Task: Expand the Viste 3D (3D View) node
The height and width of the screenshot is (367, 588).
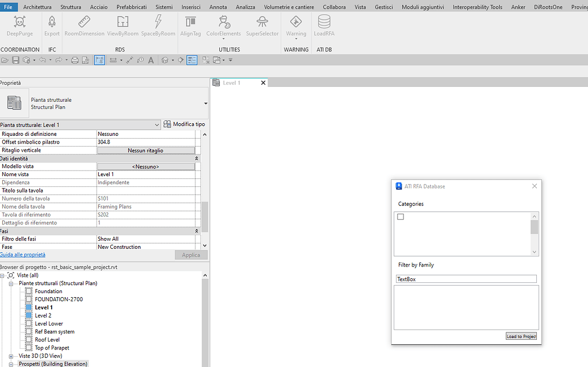Action: (11, 356)
